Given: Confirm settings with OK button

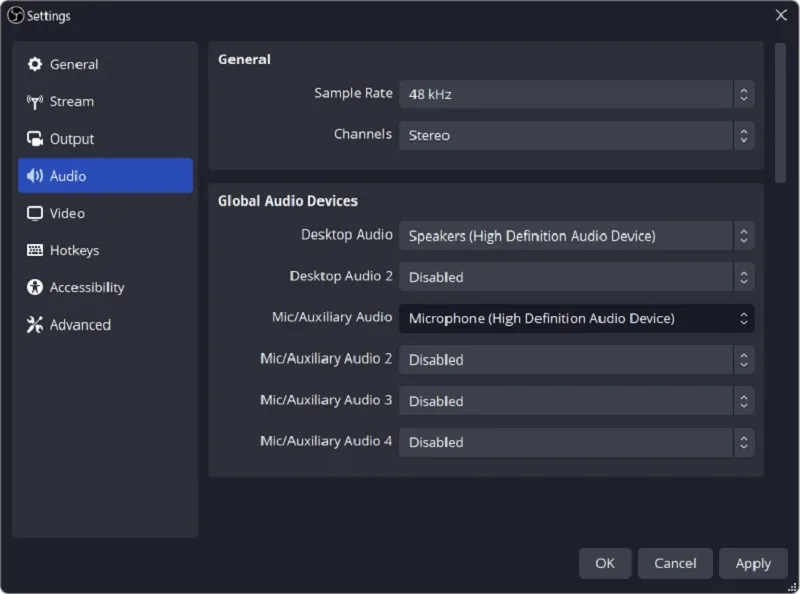Looking at the screenshot, I should 605,563.
